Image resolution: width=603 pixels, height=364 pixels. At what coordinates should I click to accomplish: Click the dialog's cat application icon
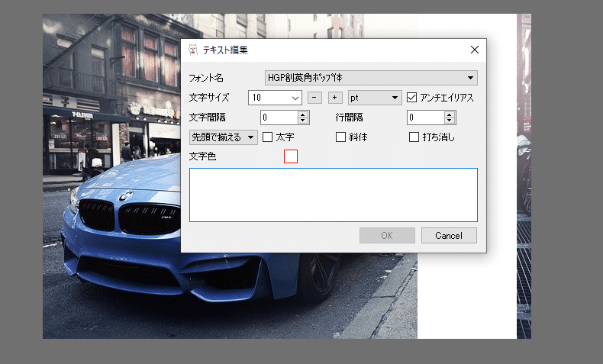pos(193,50)
